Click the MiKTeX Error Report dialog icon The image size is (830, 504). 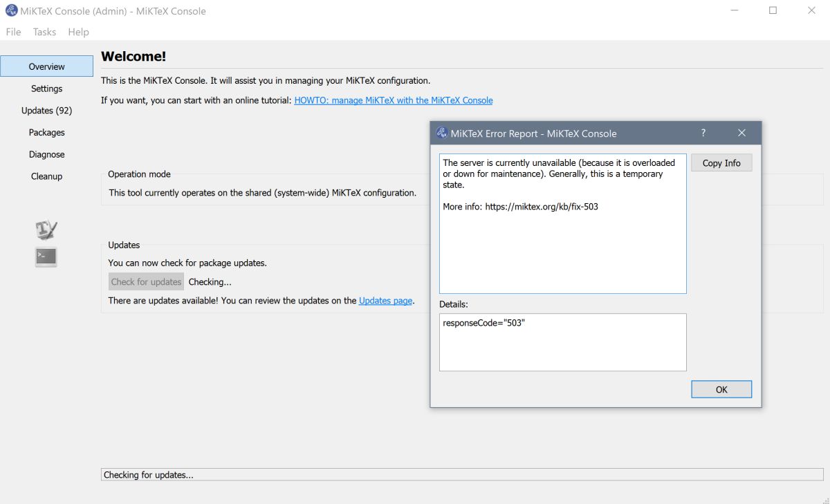coord(442,133)
